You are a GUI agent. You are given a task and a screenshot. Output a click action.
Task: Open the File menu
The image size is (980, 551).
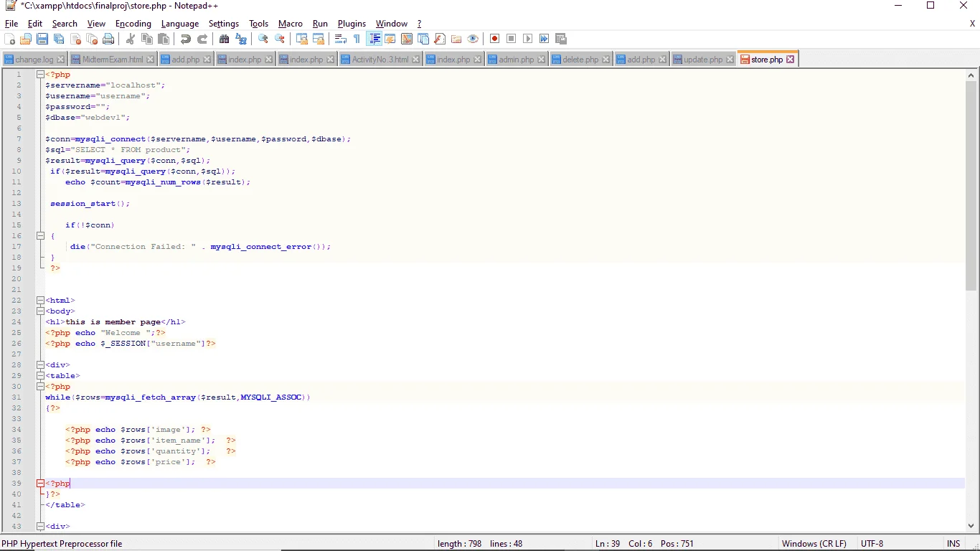(x=11, y=24)
